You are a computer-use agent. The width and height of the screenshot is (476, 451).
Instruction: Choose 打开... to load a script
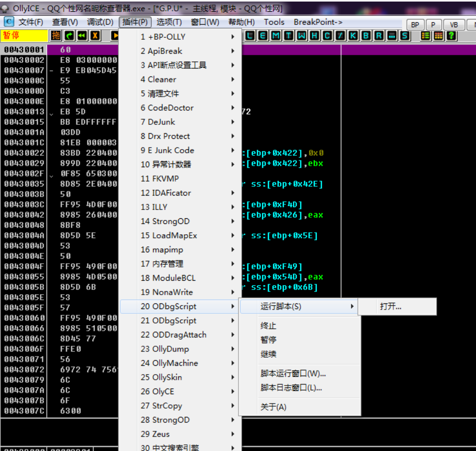coord(391,307)
